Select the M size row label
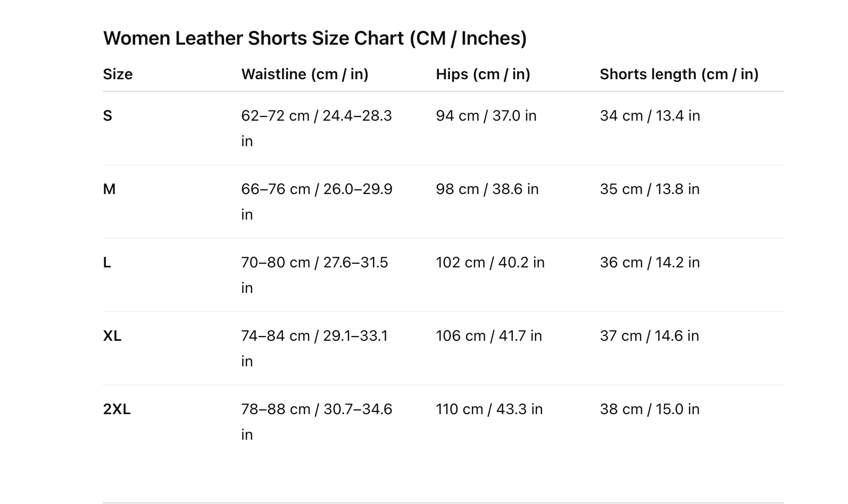Viewport: 848px width, 504px height. [109, 189]
